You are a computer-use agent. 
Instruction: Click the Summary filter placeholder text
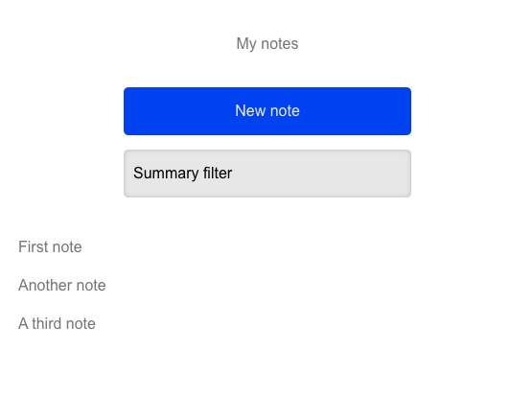[182, 173]
